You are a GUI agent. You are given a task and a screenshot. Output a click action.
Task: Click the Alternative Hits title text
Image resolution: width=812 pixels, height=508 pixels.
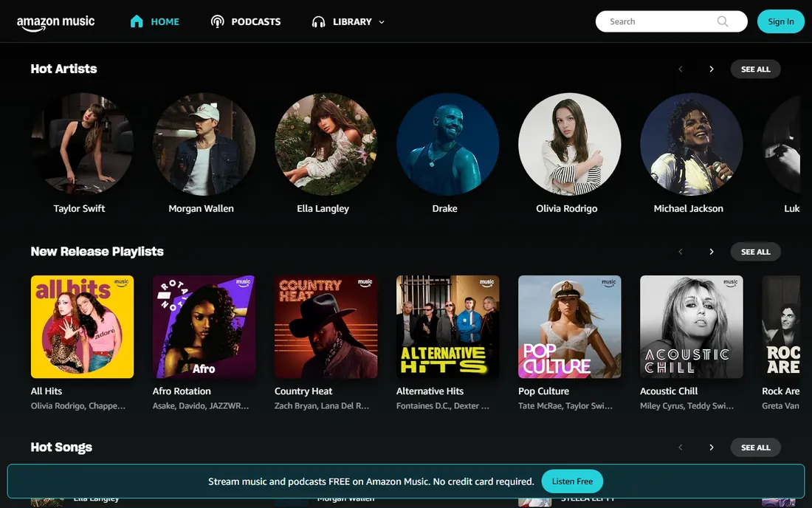pos(430,391)
